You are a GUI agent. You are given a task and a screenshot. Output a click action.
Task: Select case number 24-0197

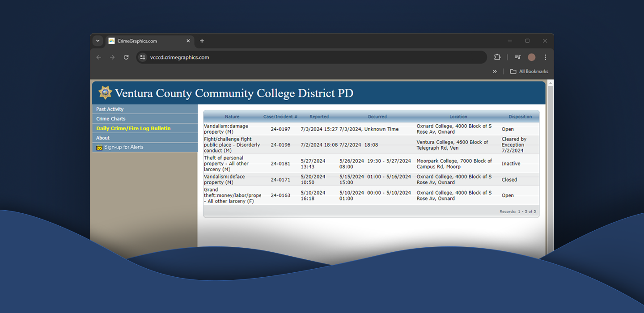280,129
